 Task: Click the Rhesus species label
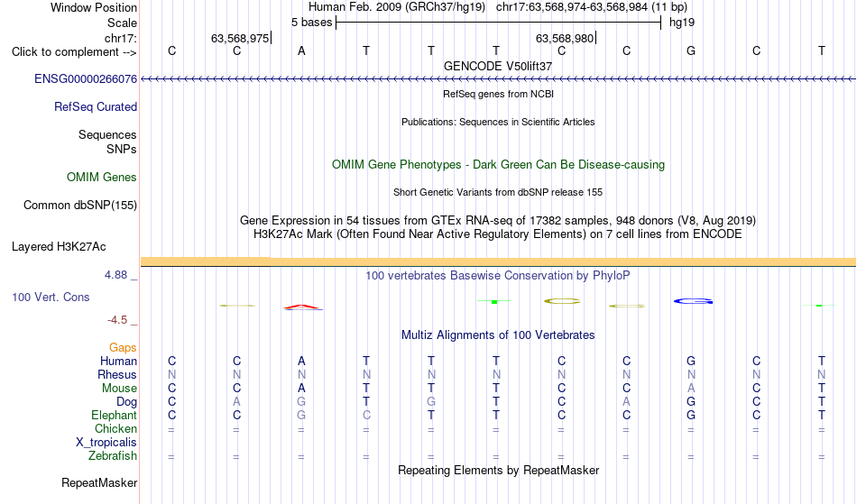point(117,375)
